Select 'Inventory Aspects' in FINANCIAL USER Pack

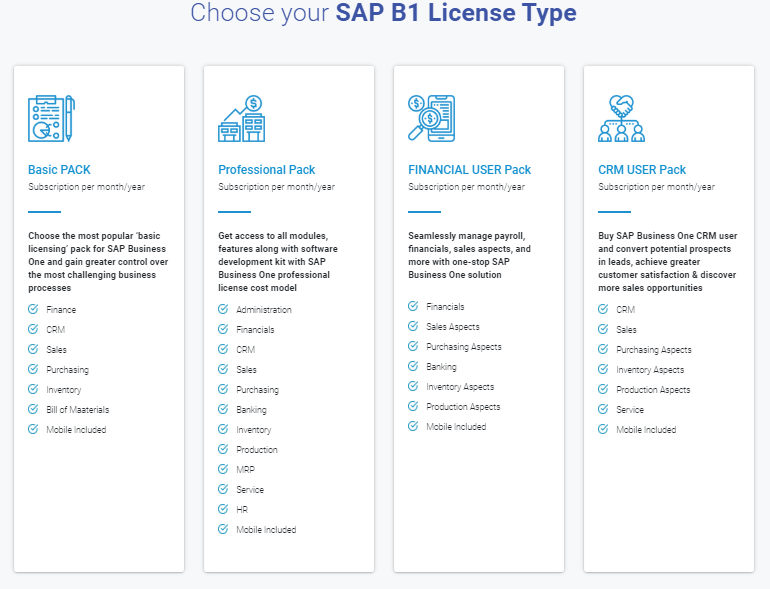click(x=460, y=387)
